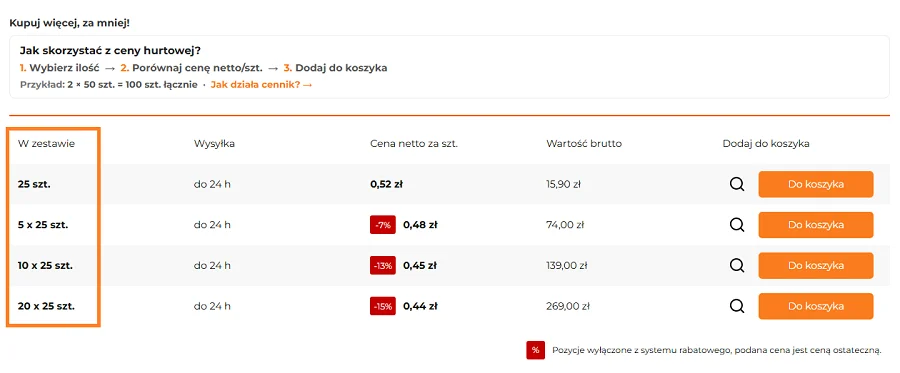Click magnifier icon in 10 x 25 szt. row
Image resolution: width=900 pixels, height=373 pixels.
pyautogui.click(x=737, y=266)
